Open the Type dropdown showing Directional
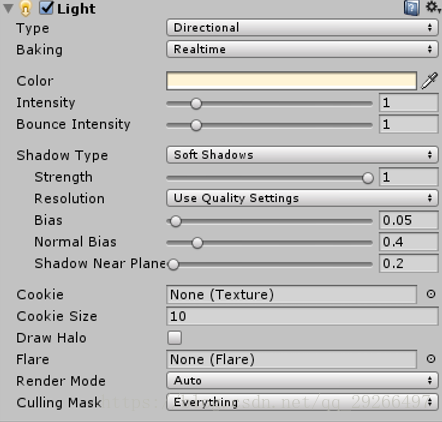The width and height of the screenshot is (442, 422). pos(302,27)
